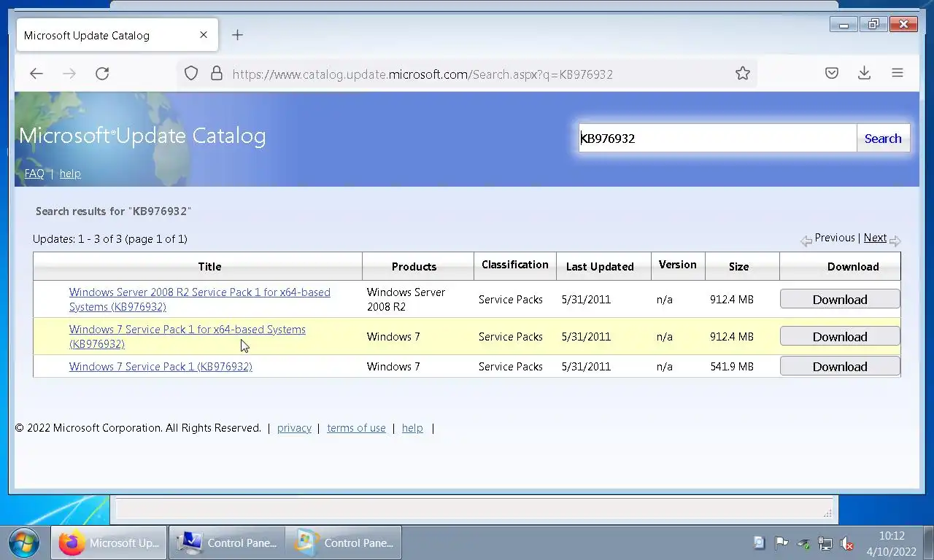934x560 pixels.
Task: Switch to Firefox in the taskbar
Action: 109,542
